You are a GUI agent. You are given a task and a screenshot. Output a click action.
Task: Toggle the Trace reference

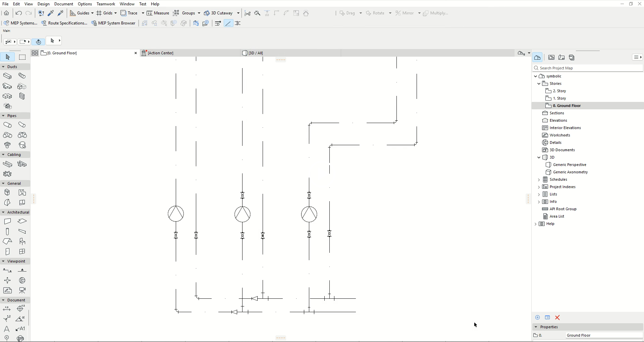123,13
